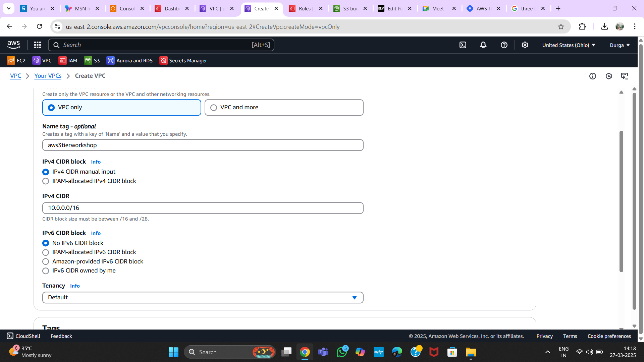The height and width of the screenshot is (362, 644).
Task: Open File Explorer from taskbar
Action: tap(471, 352)
